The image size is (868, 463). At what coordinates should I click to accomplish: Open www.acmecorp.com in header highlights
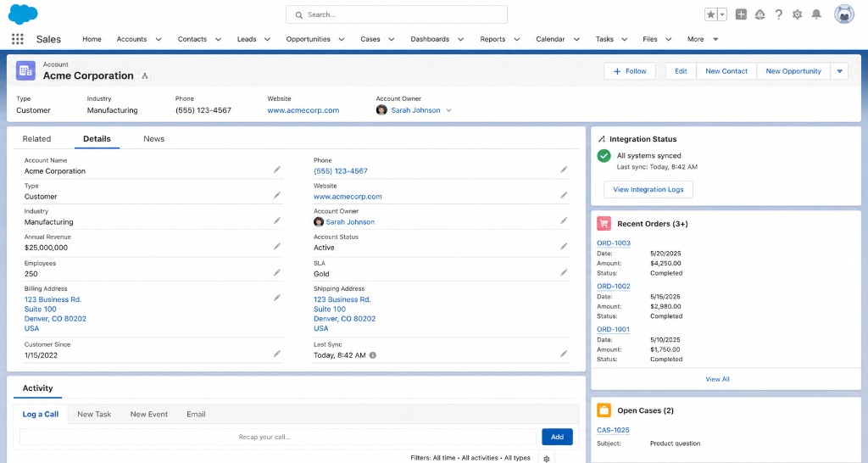pos(303,110)
